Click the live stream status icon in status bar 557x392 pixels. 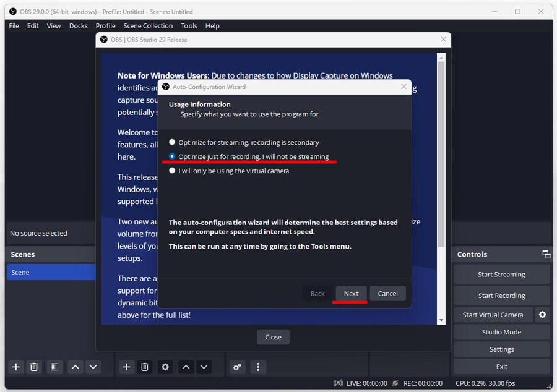click(x=338, y=383)
